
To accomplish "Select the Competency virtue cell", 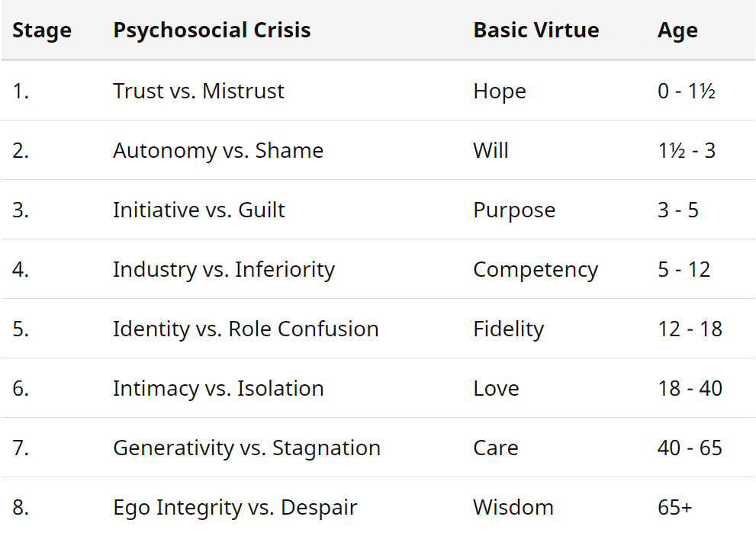I will tap(536, 270).
